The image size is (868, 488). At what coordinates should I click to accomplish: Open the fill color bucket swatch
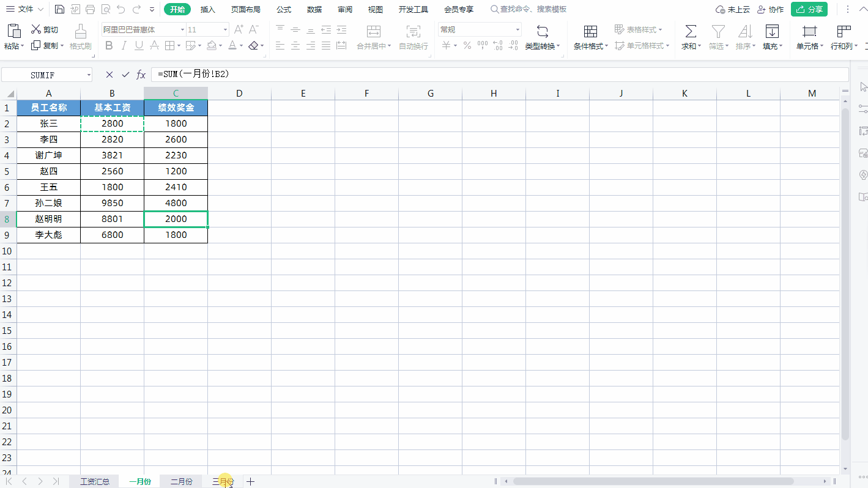point(211,45)
